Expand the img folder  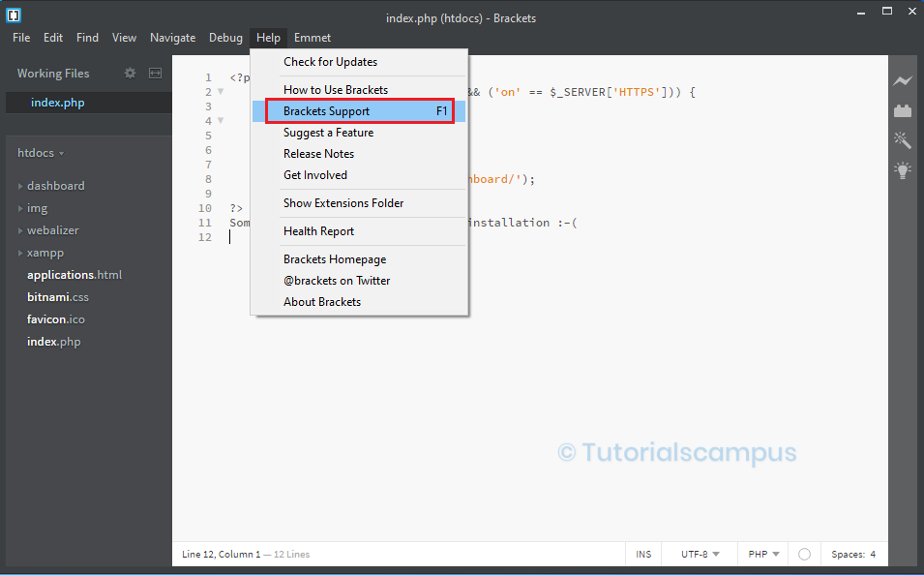pos(20,208)
